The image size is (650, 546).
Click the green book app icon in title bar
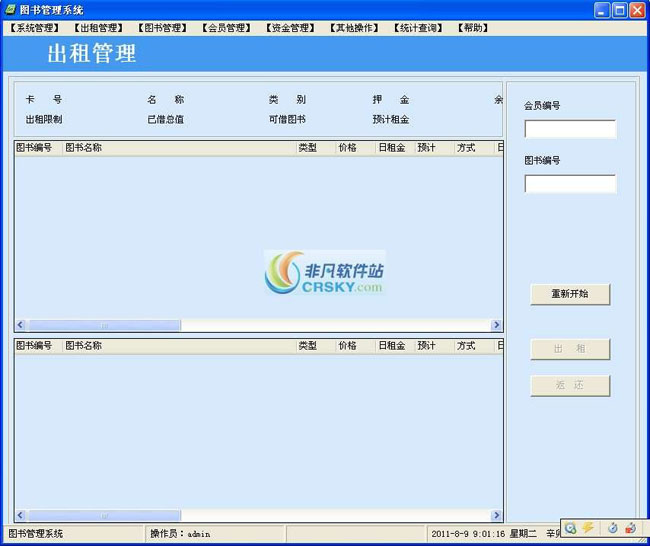[10, 9]
